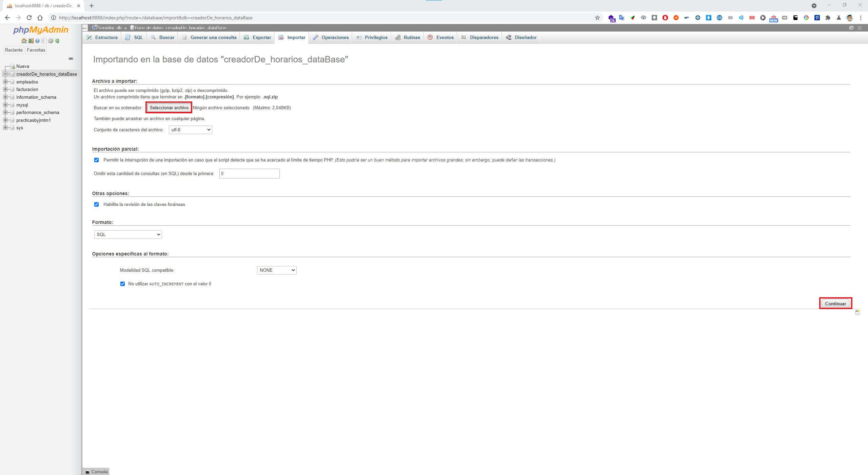Open the NONE SQL compatibility dropdown

coord(276,270)
